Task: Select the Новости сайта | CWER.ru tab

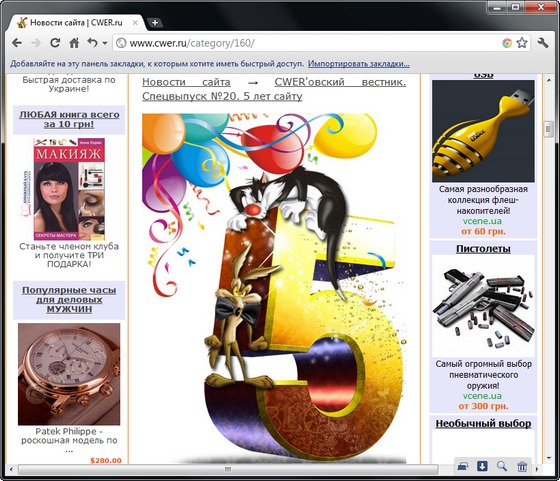Action: (x=76, y=23)
